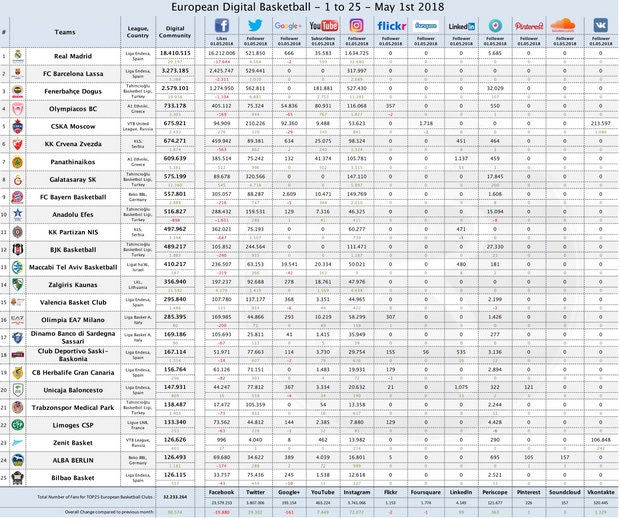Click CSKA Moscow's 213.597 Vkontakte value
Image resolution: width=620 pixels, height=518 pixels.
601,123
